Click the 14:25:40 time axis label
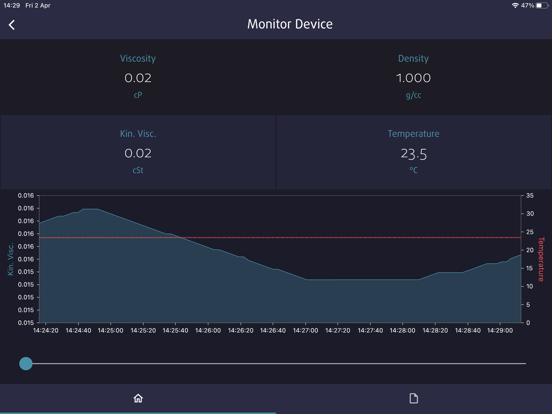Screen dimensions: 552x414 tap(175, 331)
